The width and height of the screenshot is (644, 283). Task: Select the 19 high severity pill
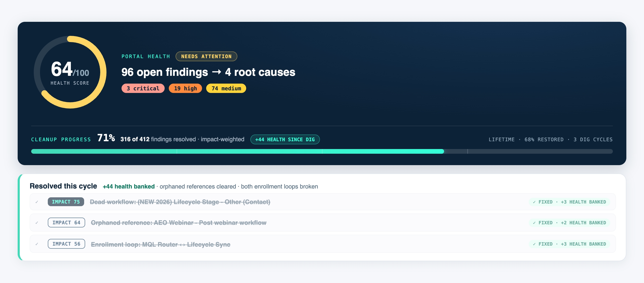tap(185, 88)
